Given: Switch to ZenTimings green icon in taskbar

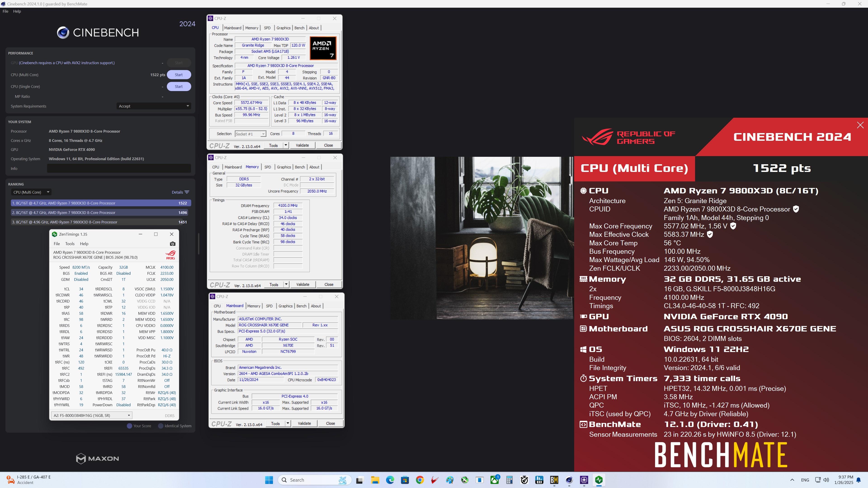Looking at the screenshot, I should coord(599,480).
